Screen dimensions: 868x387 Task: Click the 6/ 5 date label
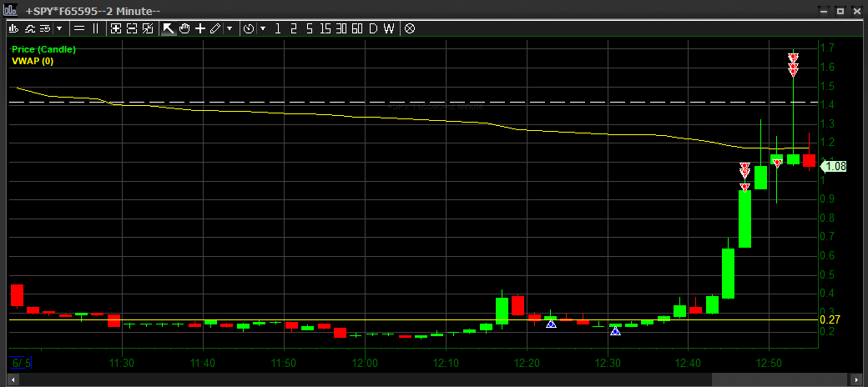point(21,363)
